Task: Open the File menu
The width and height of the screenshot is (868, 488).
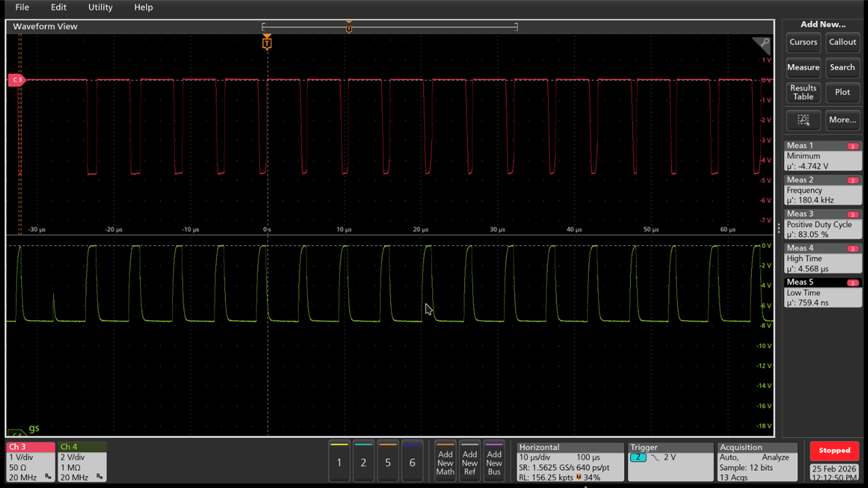Action: pos(22,7)
